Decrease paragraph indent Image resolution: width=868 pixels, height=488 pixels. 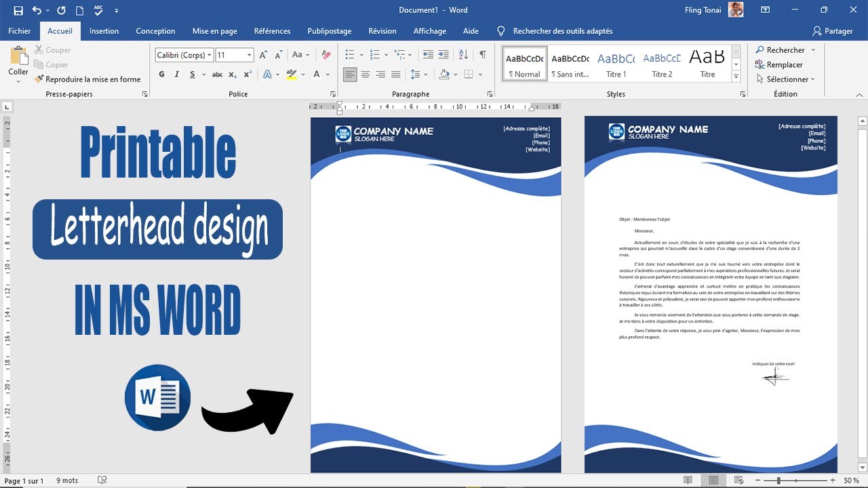428,55
